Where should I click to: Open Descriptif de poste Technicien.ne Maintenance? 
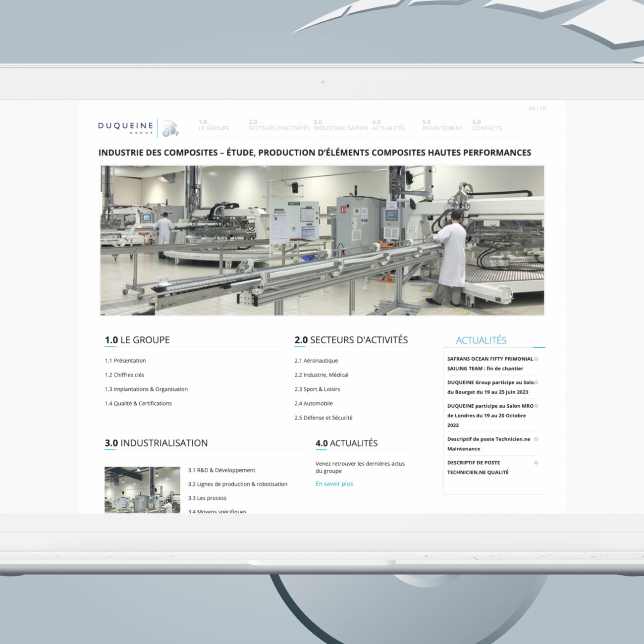pyautogui.click(x=488, y=444)
